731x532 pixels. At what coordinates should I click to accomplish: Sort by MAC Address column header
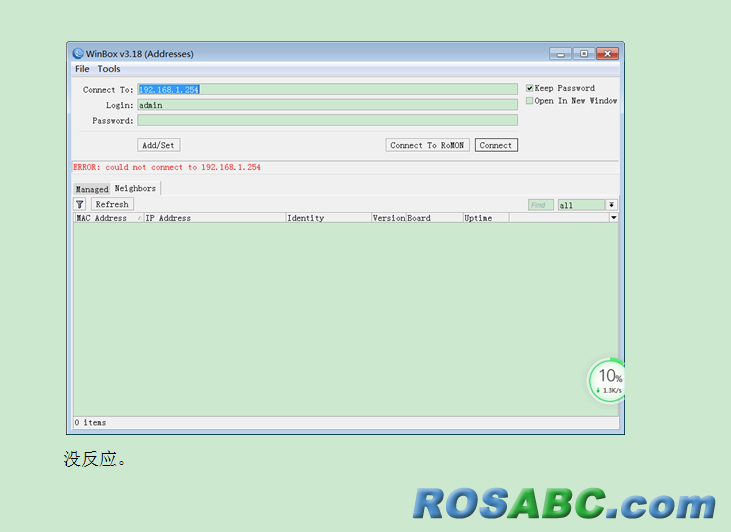pyautogui.click(x=109, y=218)
